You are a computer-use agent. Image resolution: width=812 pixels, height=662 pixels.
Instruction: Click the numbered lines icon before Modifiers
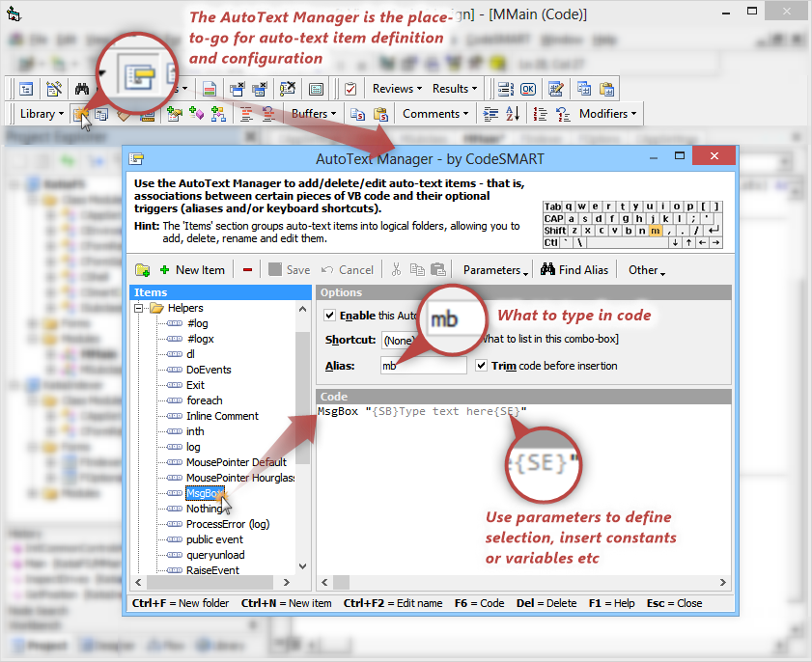(x=540, y=114)
